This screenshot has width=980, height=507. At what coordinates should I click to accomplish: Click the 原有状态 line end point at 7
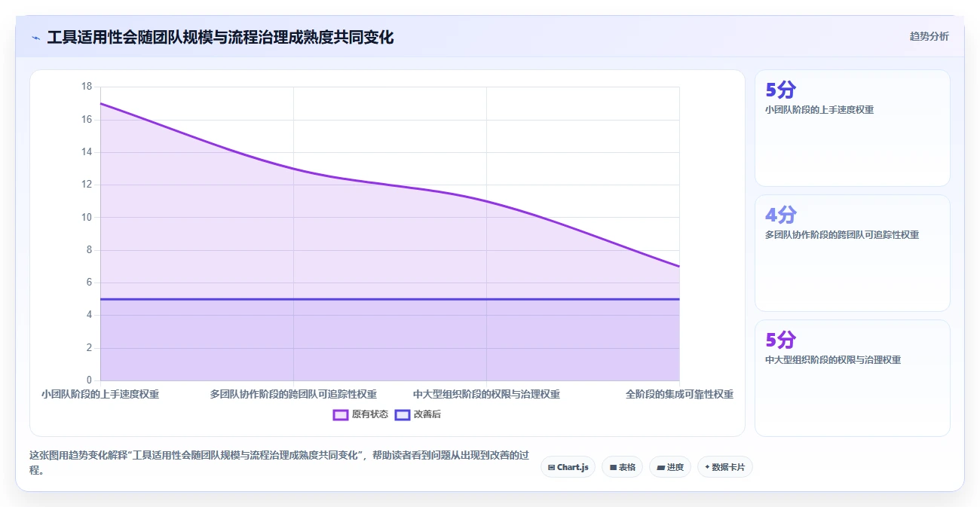click(679, 266)
